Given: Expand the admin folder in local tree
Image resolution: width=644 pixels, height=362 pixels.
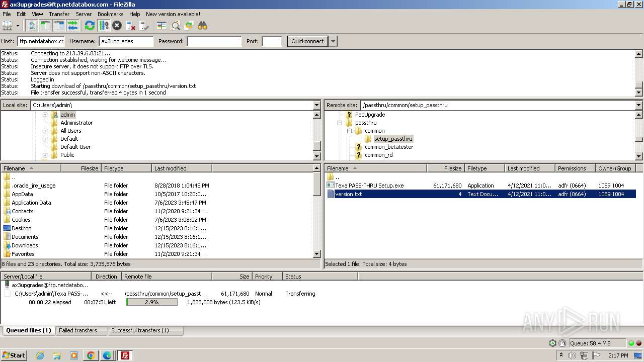Looking at the screenshot, I should 45,115.
